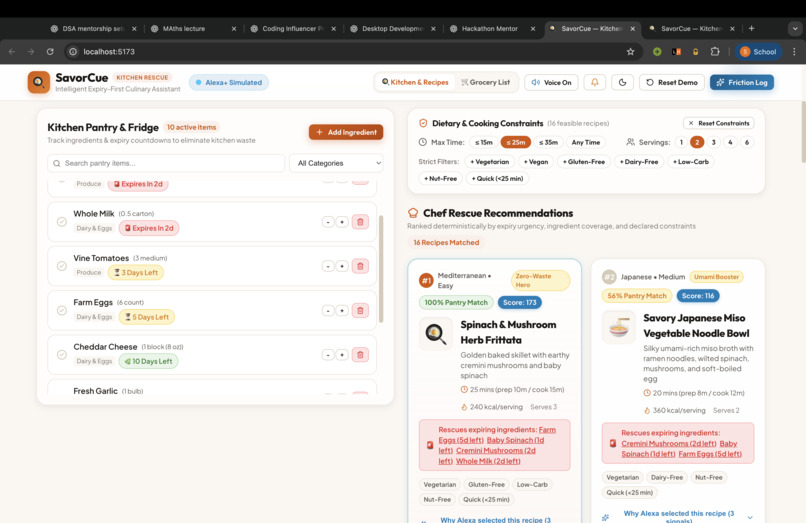Expand Why Alexa selected Miso recipe chevron
The image size is (806, 523).
(750, 517)
